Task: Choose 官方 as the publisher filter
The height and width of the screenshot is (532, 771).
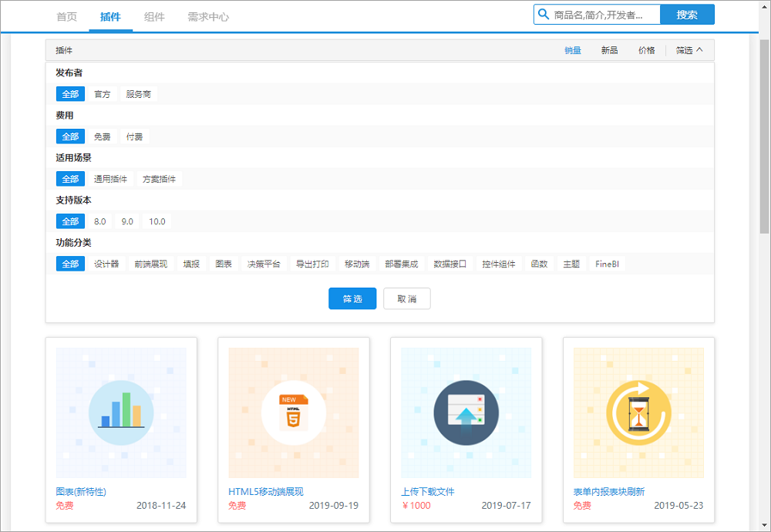Action: pos(103,94)
